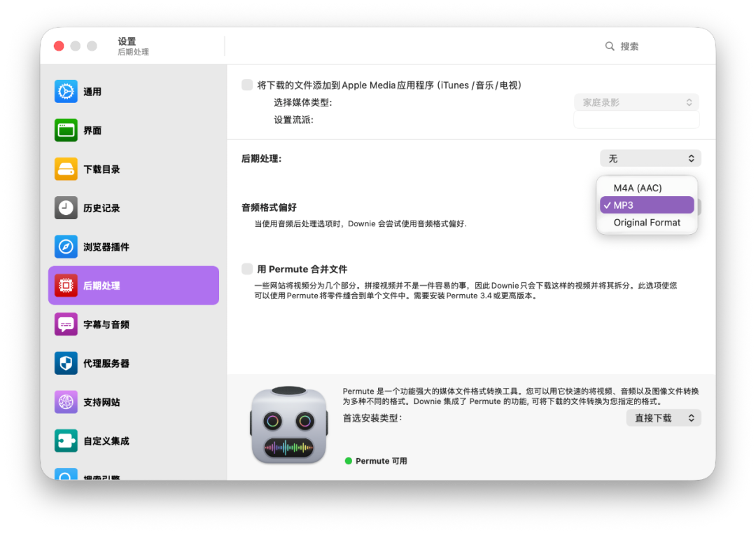Open 代理服务器 via the shield icon

[65, 363]
